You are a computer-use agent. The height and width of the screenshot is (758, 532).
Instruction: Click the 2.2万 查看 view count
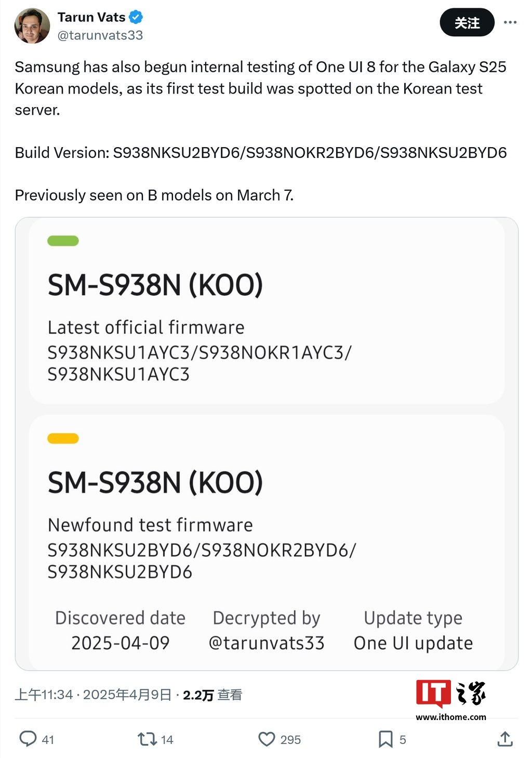tap(212, 695)
